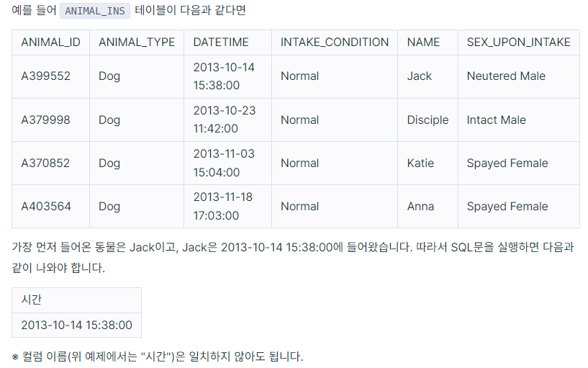Click the Intact Male cell
This screenshot has height=368, width=588.
(519, 120)
